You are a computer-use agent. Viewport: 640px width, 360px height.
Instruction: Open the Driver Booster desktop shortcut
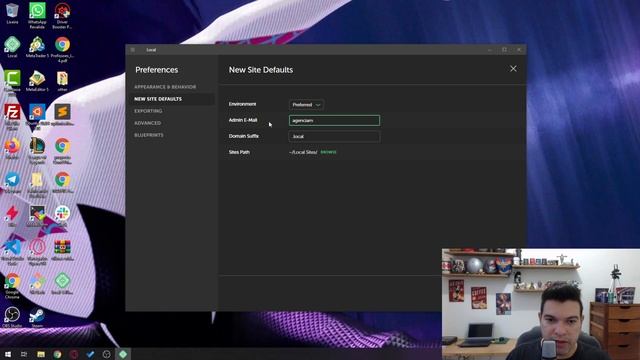[62, 15]
